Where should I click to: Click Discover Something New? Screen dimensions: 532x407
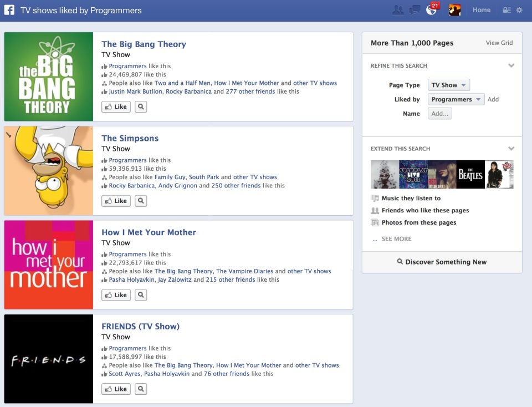point(442,262)
